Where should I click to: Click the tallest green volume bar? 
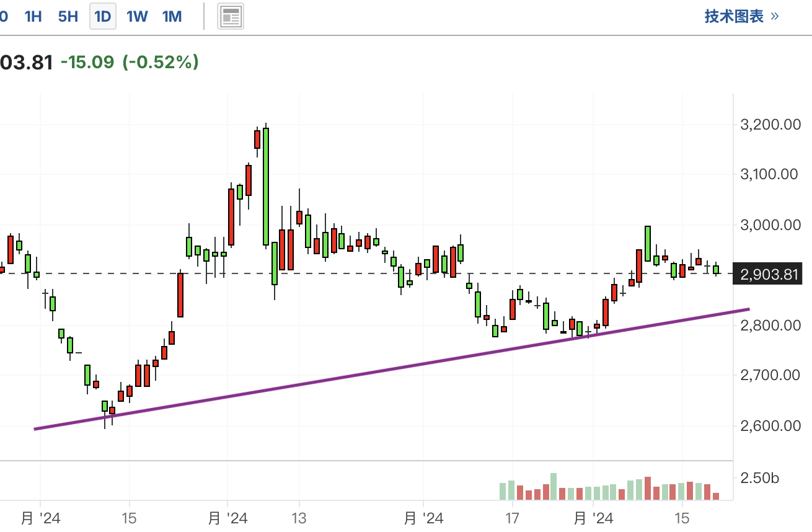(x=554, y=487)
